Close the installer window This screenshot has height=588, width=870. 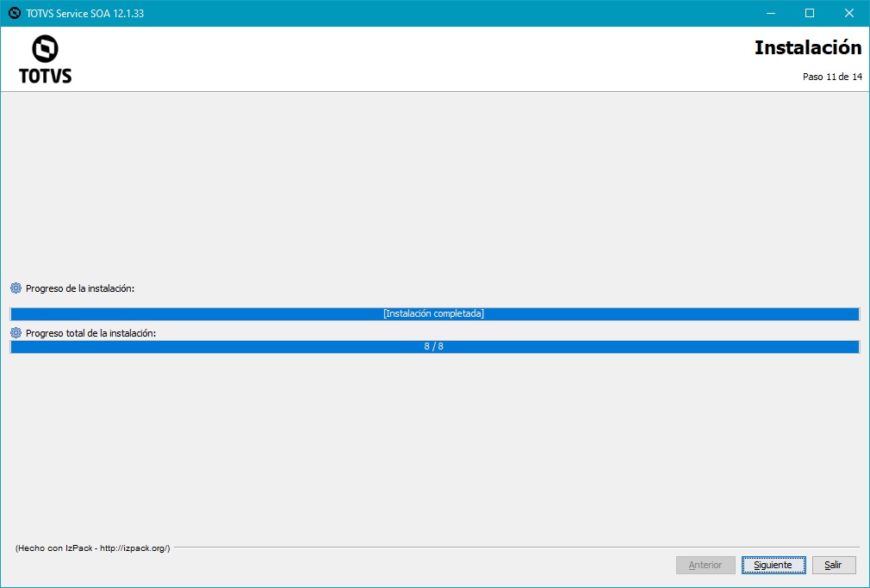coord(849,13)
